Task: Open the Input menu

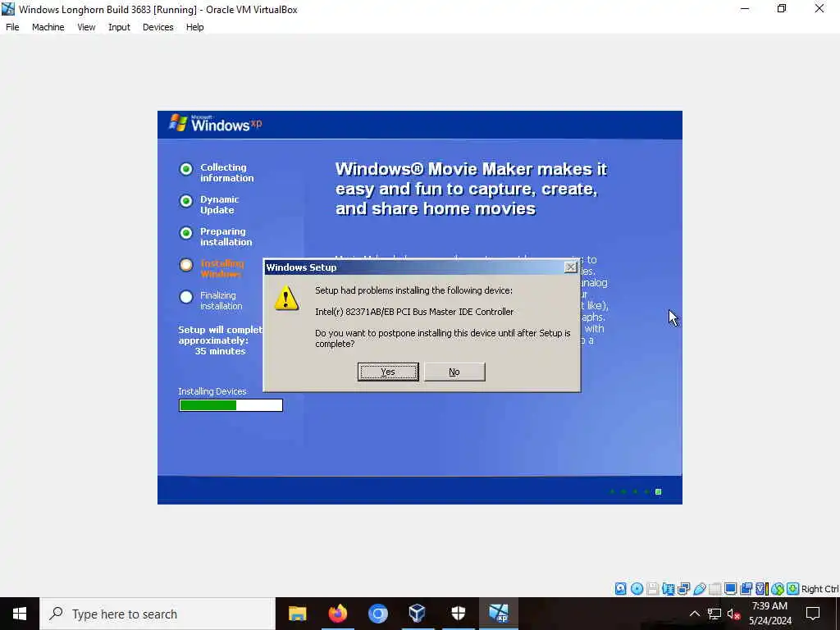Action: 119,27
